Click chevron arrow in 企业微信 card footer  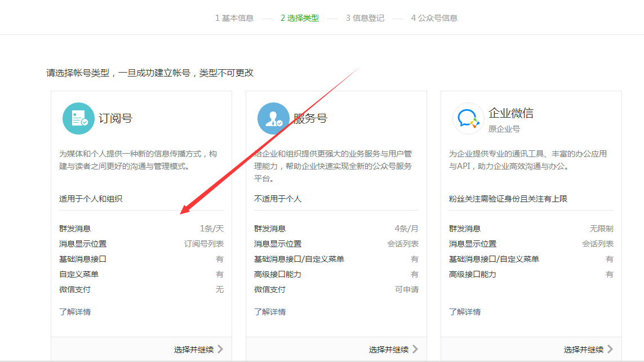(610, 349)
